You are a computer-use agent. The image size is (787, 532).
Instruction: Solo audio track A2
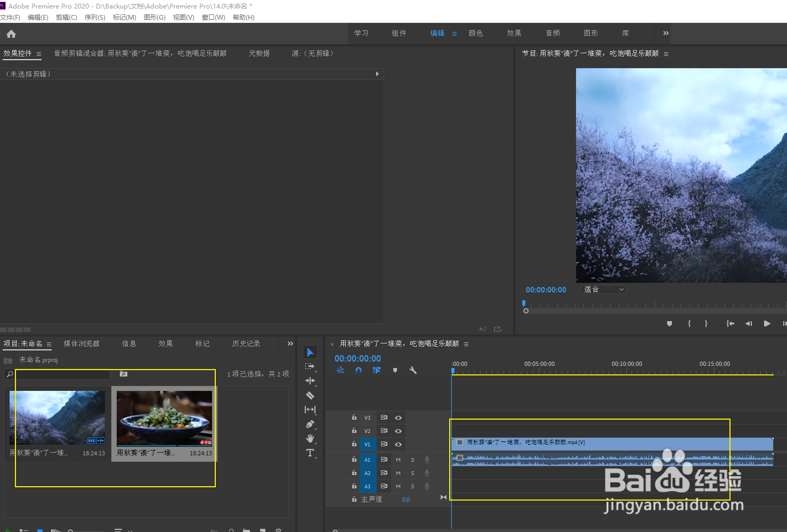pyautogui.click(x=412, y=473)
